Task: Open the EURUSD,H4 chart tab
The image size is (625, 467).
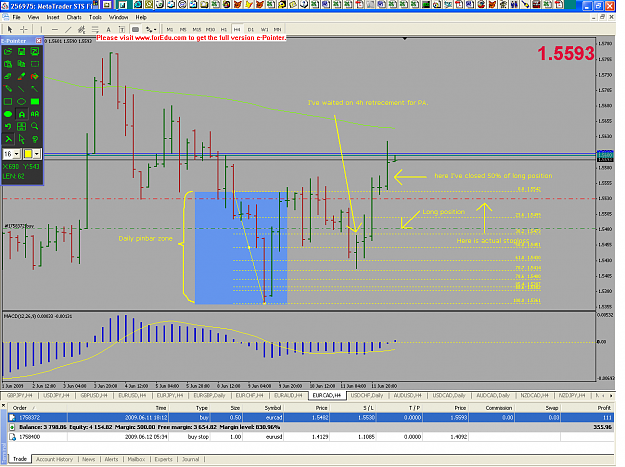Action: (x=132, y=395)
